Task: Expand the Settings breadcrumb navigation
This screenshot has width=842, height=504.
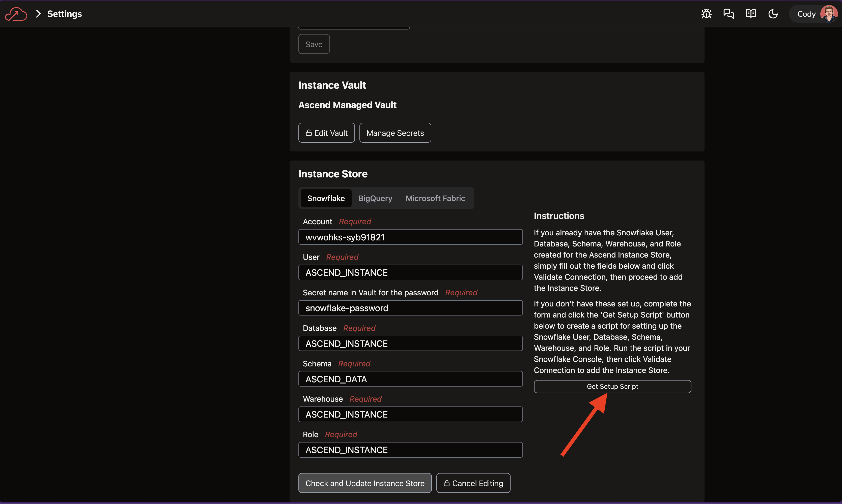Action: click(x=37, y=13)
